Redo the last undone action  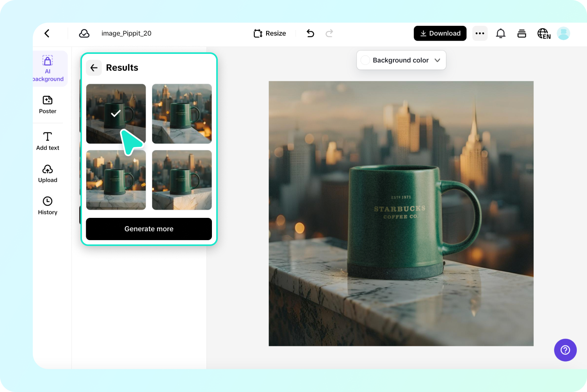click(329, 34)
